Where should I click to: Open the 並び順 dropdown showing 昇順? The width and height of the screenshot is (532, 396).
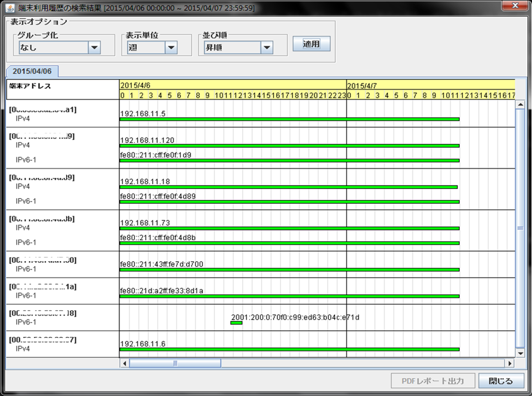[x=266, y=47]
